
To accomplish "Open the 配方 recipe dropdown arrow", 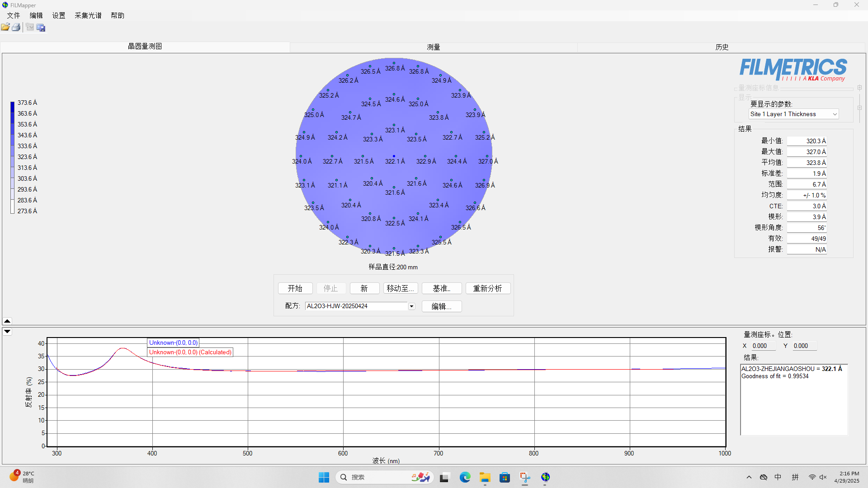I will point(411,306).
